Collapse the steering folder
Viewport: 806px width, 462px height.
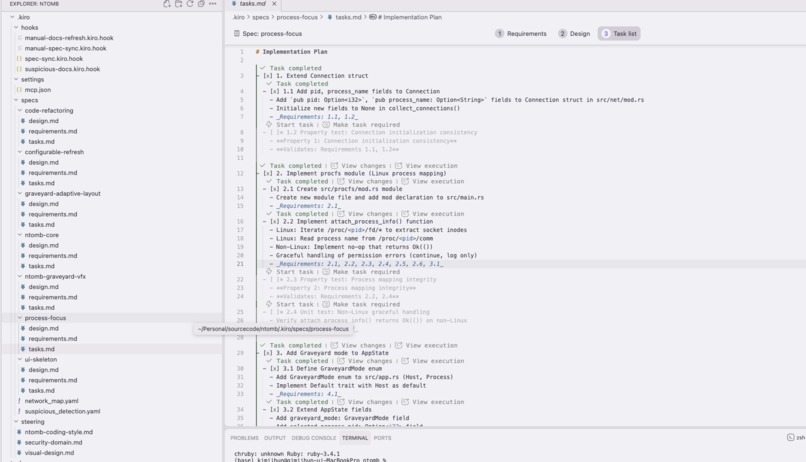pyautogui.click(x=16, y=421)
